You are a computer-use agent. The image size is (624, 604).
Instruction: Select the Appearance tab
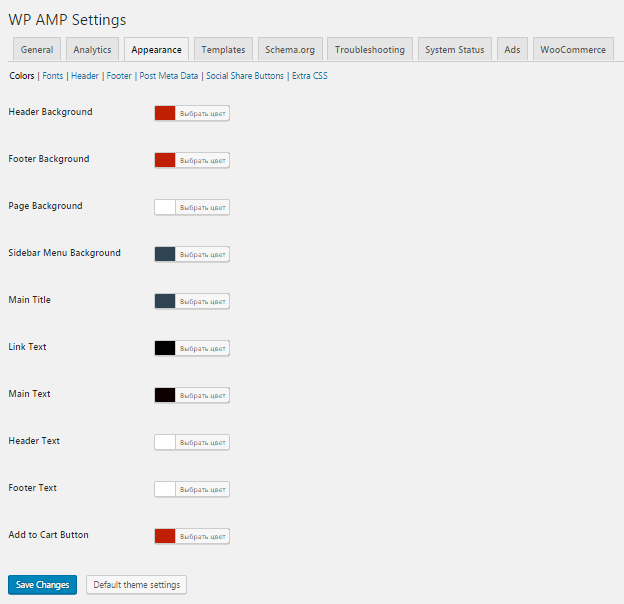coord(156,49)
